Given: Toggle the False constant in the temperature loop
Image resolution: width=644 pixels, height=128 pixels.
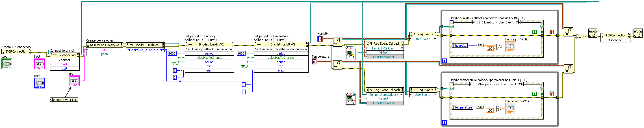Looking at the screenshot, I should click(x=535, y=94).
